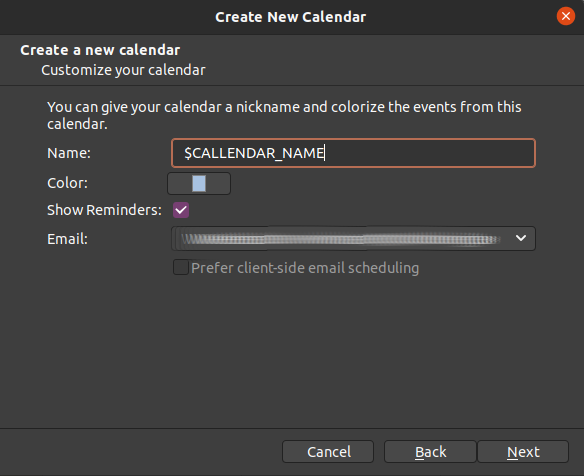Click the "Show Reminders:" label text
The height and width of the screenshot is (476, 584).
[x=104, y=210]
